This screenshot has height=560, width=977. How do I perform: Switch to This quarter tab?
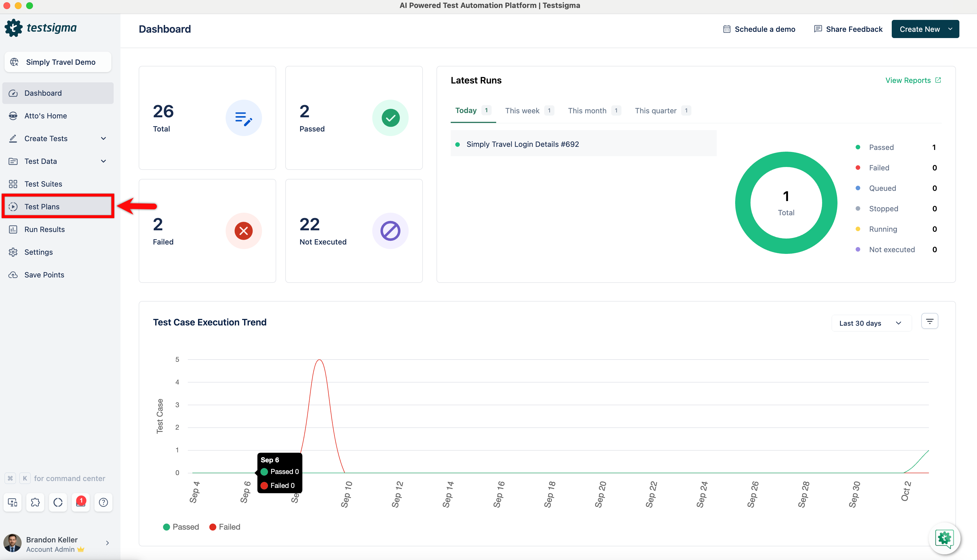pos(655,111)
